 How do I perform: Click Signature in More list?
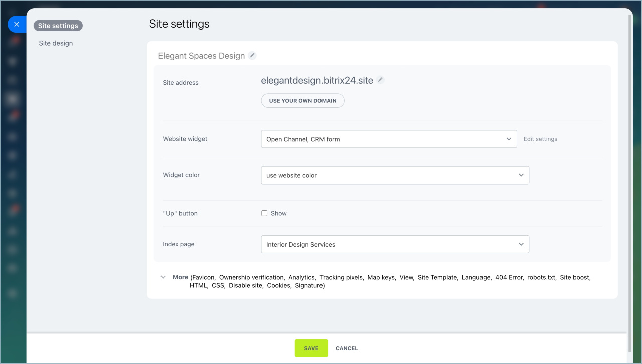(x=309, y=285)
